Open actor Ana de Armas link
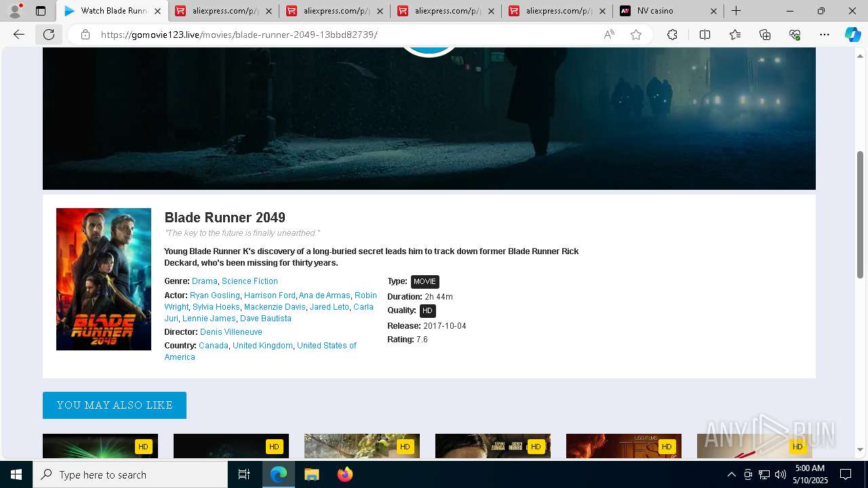The height and width of the screenshot is (488, 868). (325, 296)
